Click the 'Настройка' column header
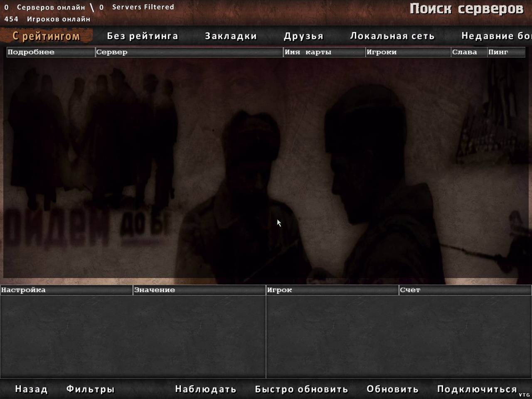The width and height of the screenshot is (532, 399). 66,290
